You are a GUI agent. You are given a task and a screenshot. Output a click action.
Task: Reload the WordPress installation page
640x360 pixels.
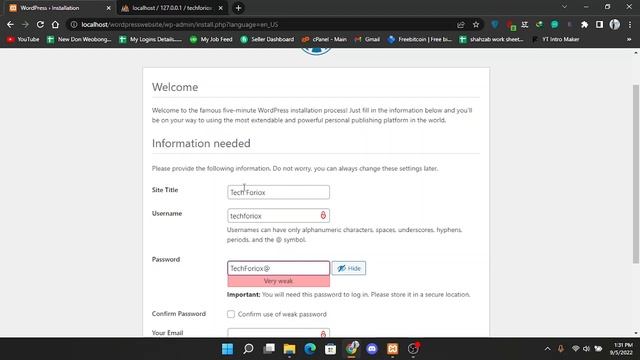click(40, 24)
